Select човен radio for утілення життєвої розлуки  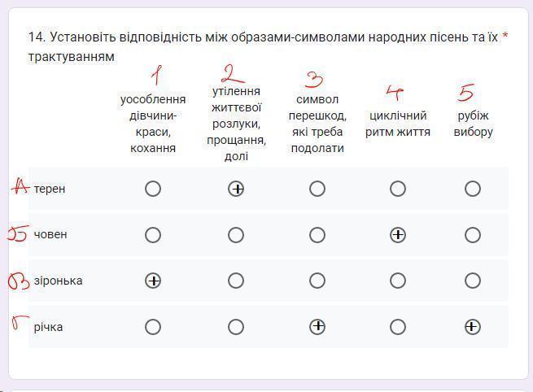pos(236,235)
